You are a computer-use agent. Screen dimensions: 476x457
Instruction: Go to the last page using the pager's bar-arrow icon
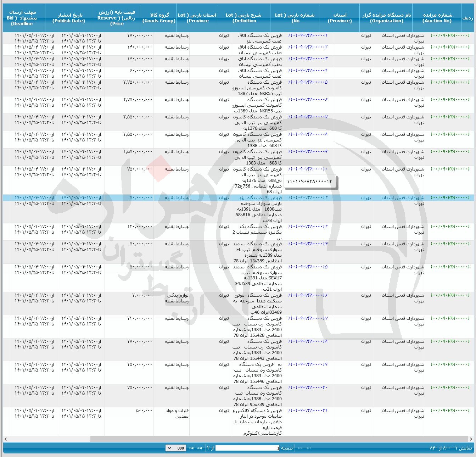tap(191, 448)
